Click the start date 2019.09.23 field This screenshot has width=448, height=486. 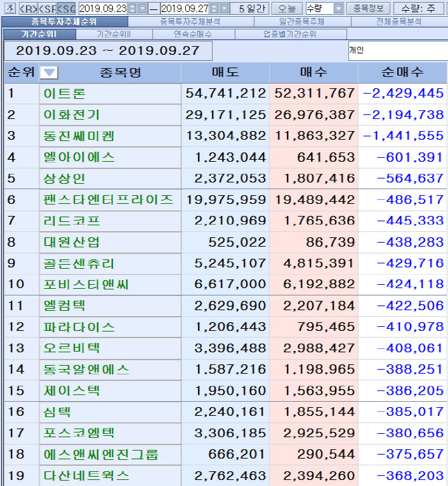[x=102, y=8]
